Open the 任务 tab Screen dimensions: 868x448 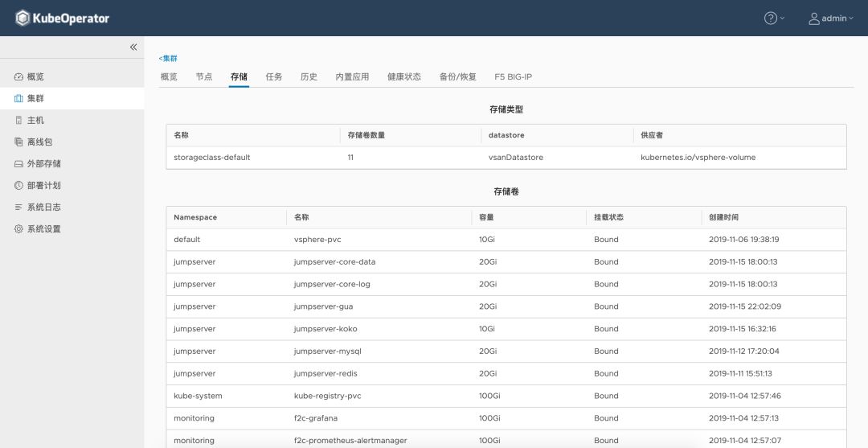274,77
